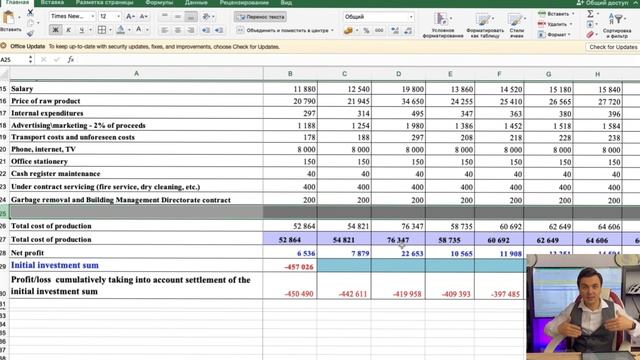
Task: Open Условное форматирование conditional formatting
Action: [443, 24]
